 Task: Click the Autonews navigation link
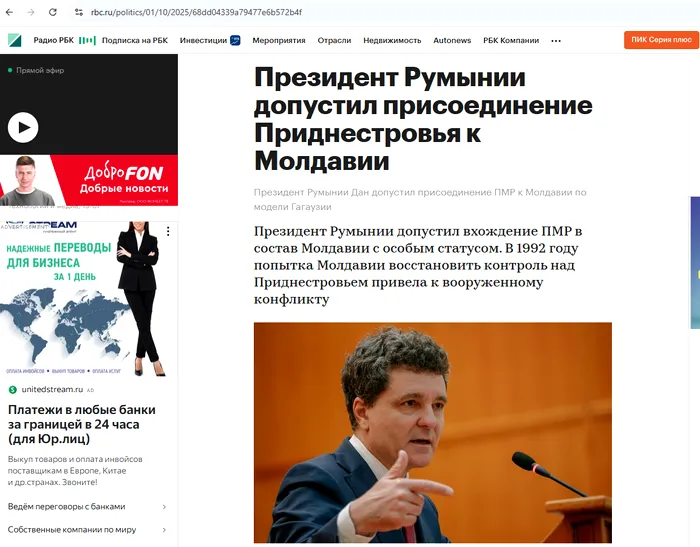(x=452, y=41)
